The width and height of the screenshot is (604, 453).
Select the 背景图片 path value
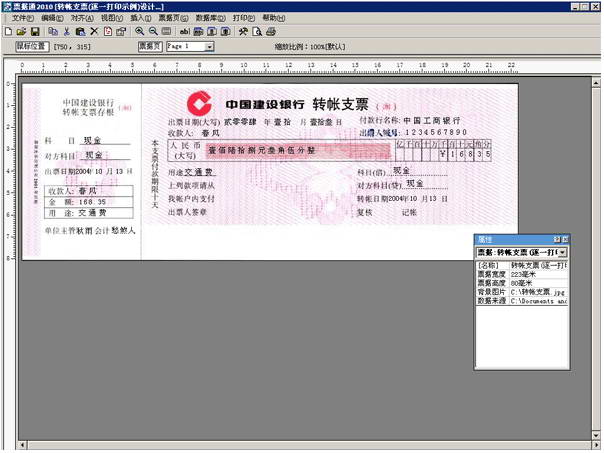pos(538,292)
